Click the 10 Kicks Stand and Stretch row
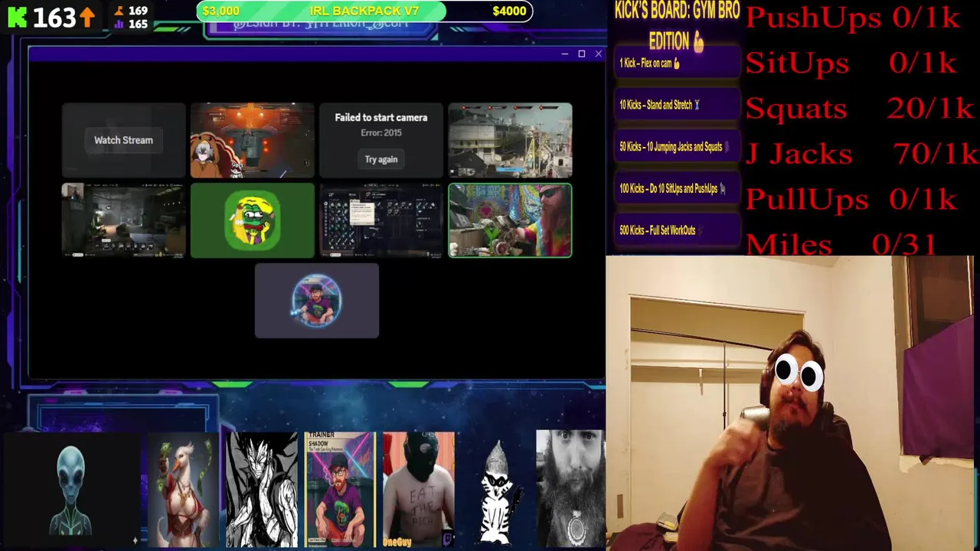Viewport: 980px width, 551px height. (678, 105)
